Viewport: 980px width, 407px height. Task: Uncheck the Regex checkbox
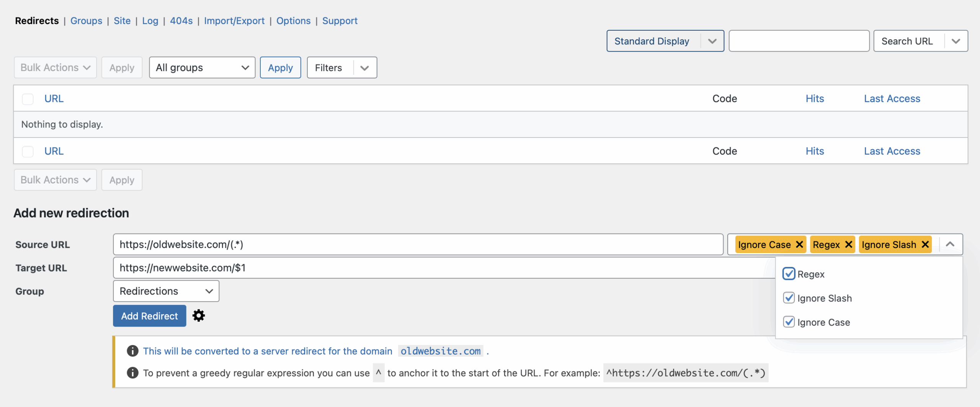[x=789, y=274]
